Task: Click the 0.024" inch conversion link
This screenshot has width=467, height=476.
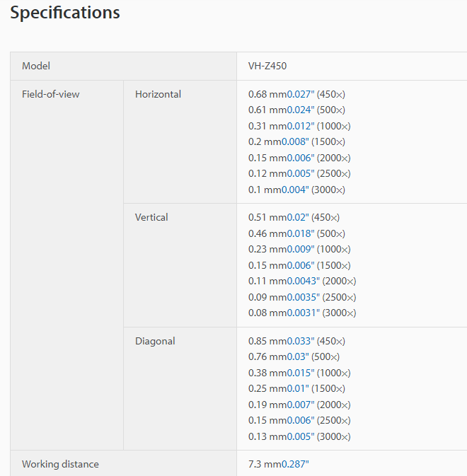Action: click(x=300, y=110)
